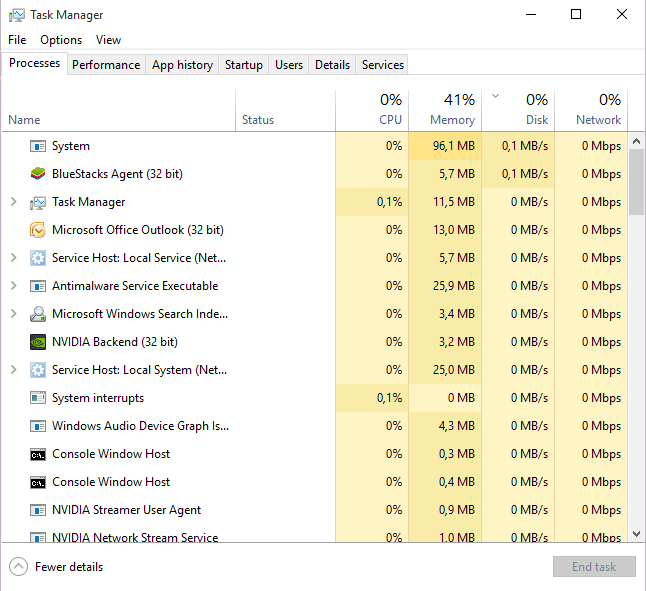Click the scrollbar down arrow
Screen dimensions: 646x591
[x=637, y=534]
